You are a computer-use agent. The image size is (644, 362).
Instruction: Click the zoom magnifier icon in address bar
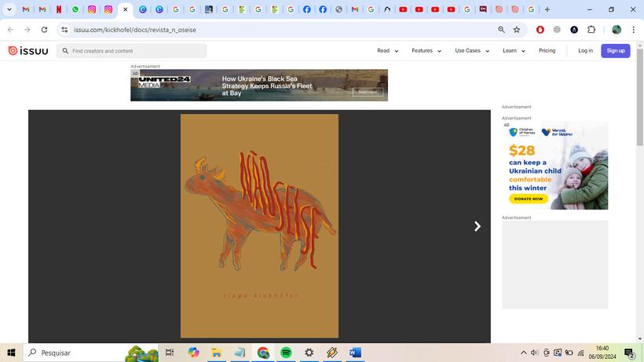pyautogui.click(x=502, y=30)
